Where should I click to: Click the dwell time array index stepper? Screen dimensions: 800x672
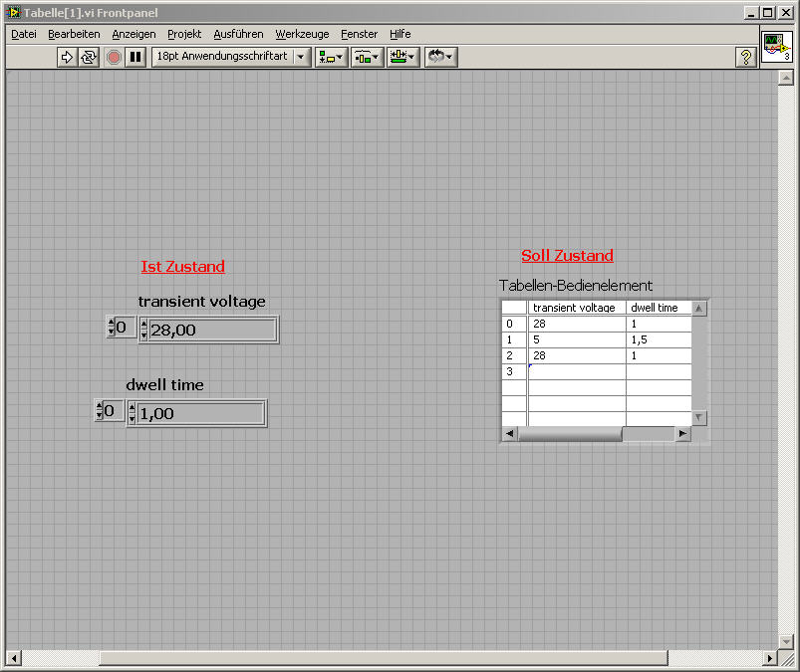(x=99, y=410)
